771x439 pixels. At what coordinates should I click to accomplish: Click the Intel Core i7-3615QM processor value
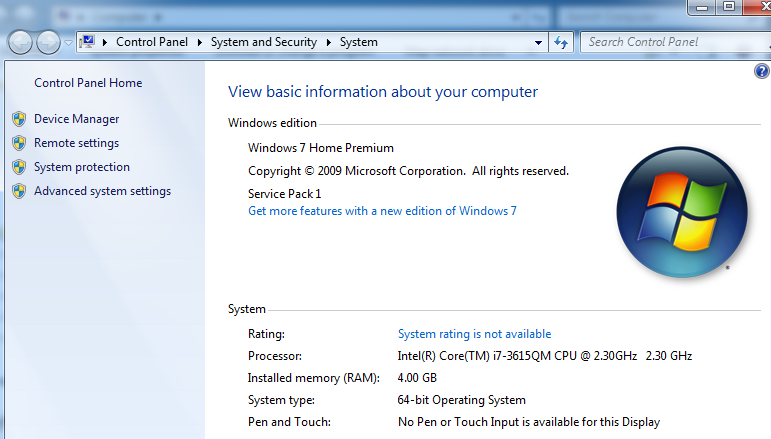[545, 356]
